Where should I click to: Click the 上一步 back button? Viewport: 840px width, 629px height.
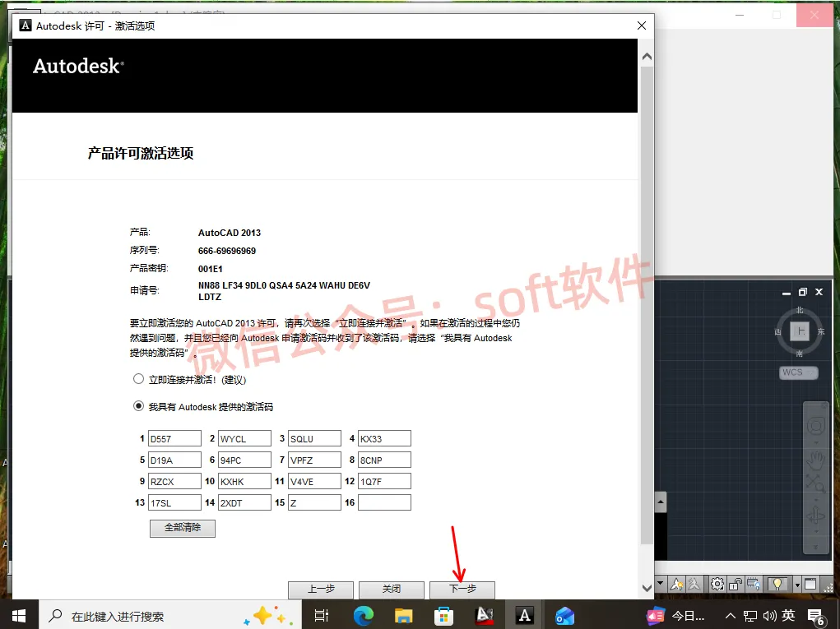click(321, 590)
